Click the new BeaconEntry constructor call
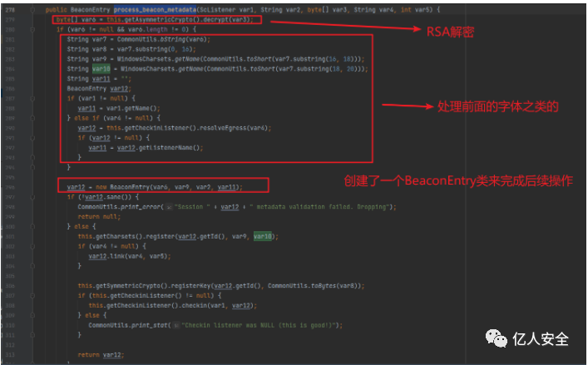The height and width of the screenshot is (365, 588). click(169, 186)
